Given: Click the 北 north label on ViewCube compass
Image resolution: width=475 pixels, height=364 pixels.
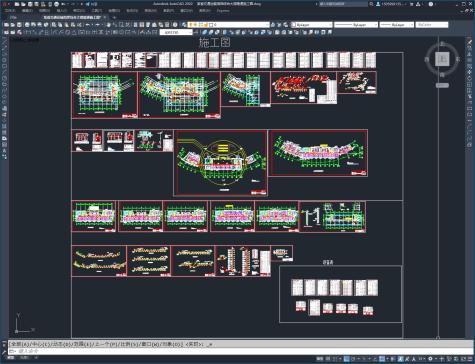Looking at the screenshot, I should (442, 44).
